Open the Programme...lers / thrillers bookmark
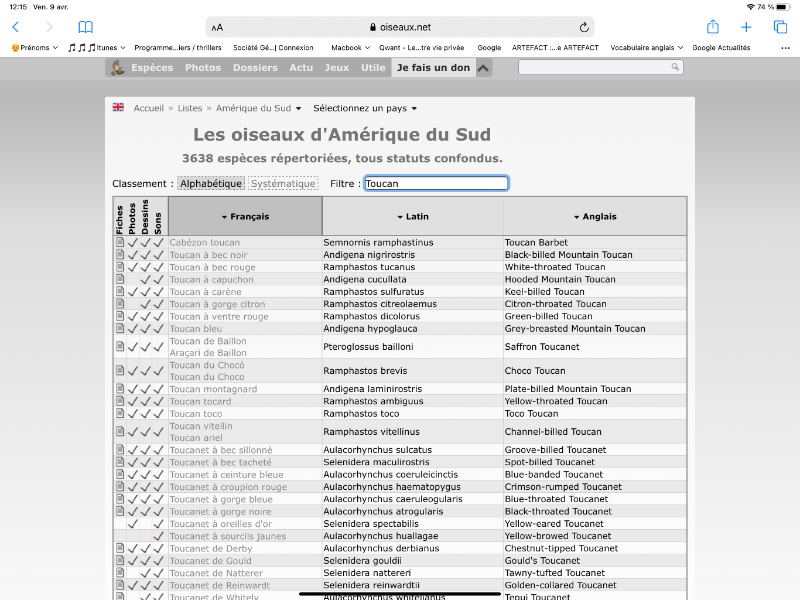The width and height of the screenshot is (800, 600). (x=178, y=47)
